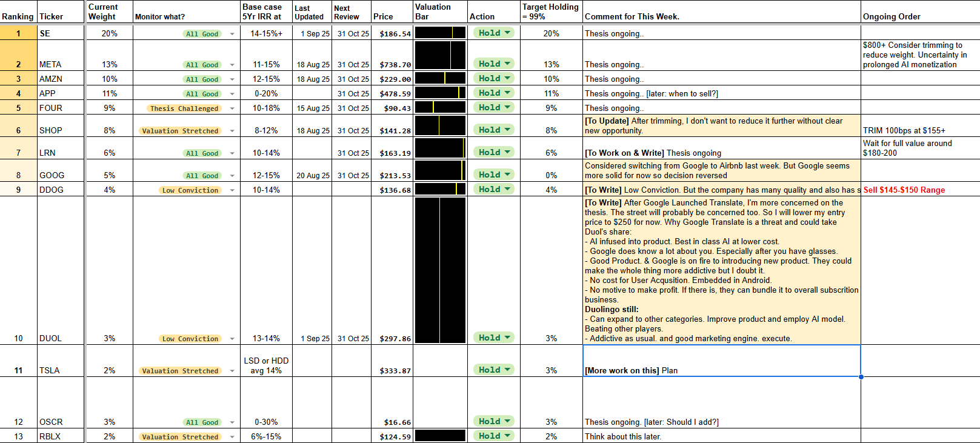Open the Monitor dropdown arrow for SE
Image resolution: width=980 pixels, height=443 pixels.
tap(232, 34)
